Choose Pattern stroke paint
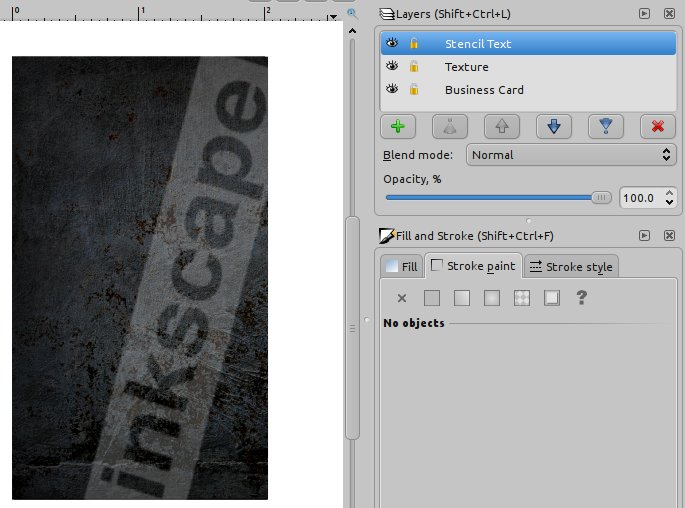Image resolution: width=685 pixels, height=508 pixels. [522, 298]
